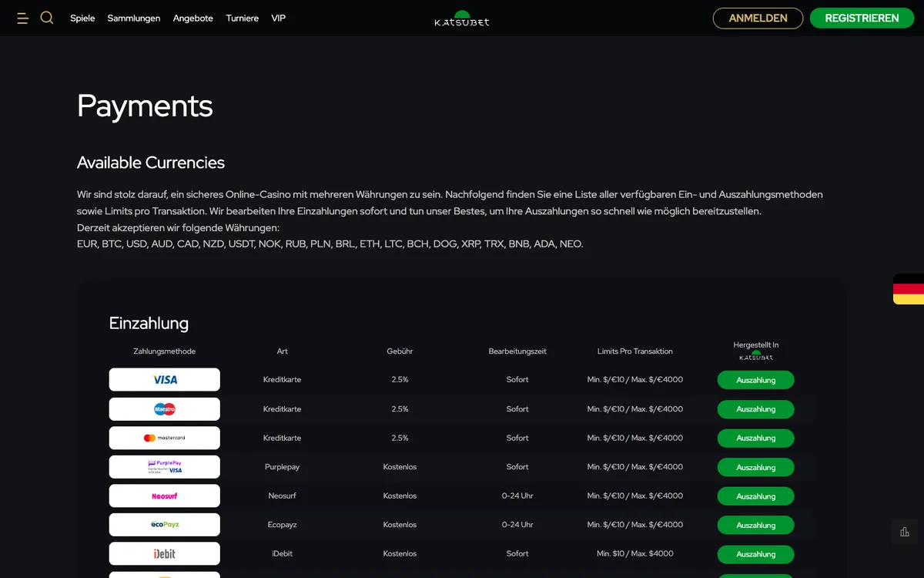Click the Katsubet logo in table header
The image size is (924, 578).
pyautogui.click(x=756, y=356)
